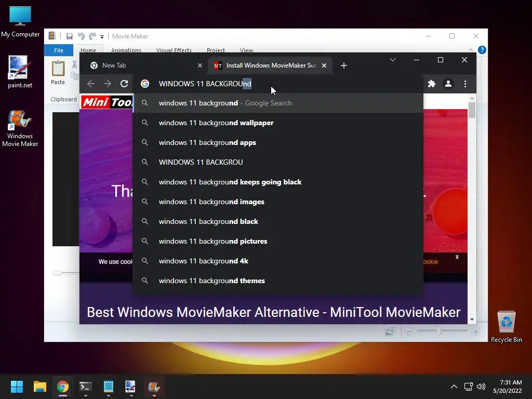Image resolution: width=532 pixels, height=399 pixels.
Task: Choose suggestion windows 11 background images
Action: [x=278, y=202]
